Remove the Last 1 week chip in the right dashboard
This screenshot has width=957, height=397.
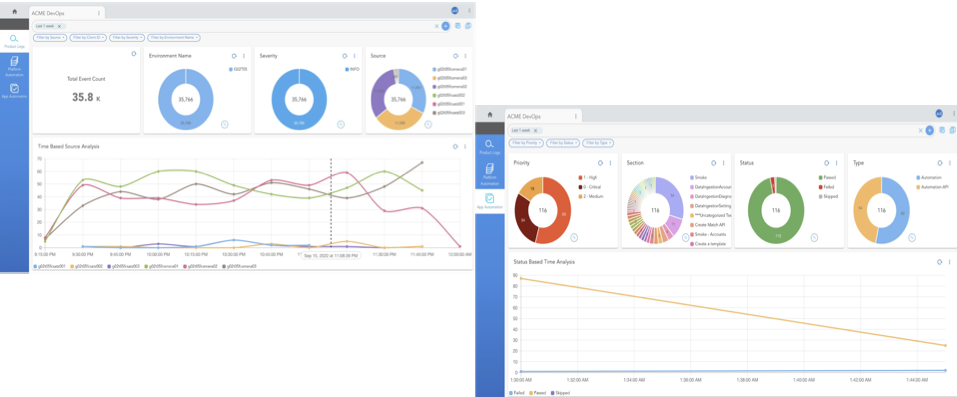coord(535,131)
